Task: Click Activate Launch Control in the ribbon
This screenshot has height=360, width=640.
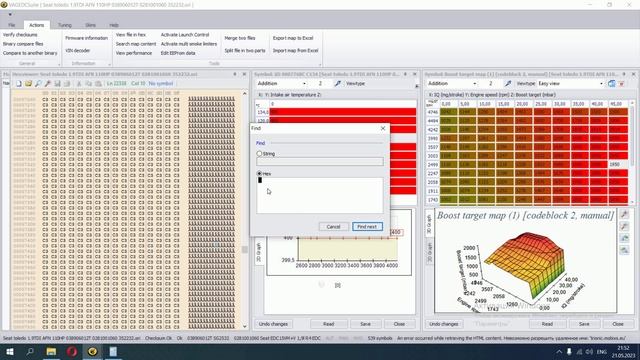Action: point(185,35)
